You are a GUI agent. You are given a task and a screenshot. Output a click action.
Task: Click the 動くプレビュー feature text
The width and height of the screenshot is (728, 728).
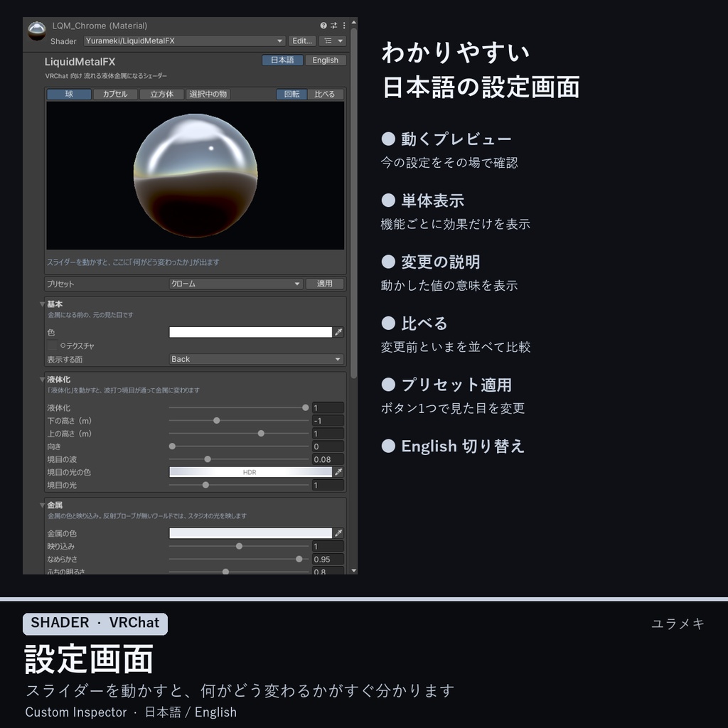coord(456,139)
